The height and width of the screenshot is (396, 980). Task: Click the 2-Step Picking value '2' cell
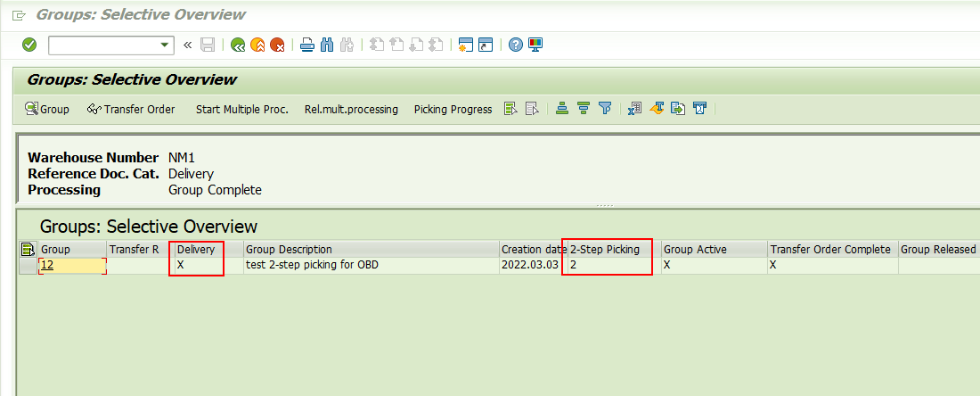coord(615,265)
